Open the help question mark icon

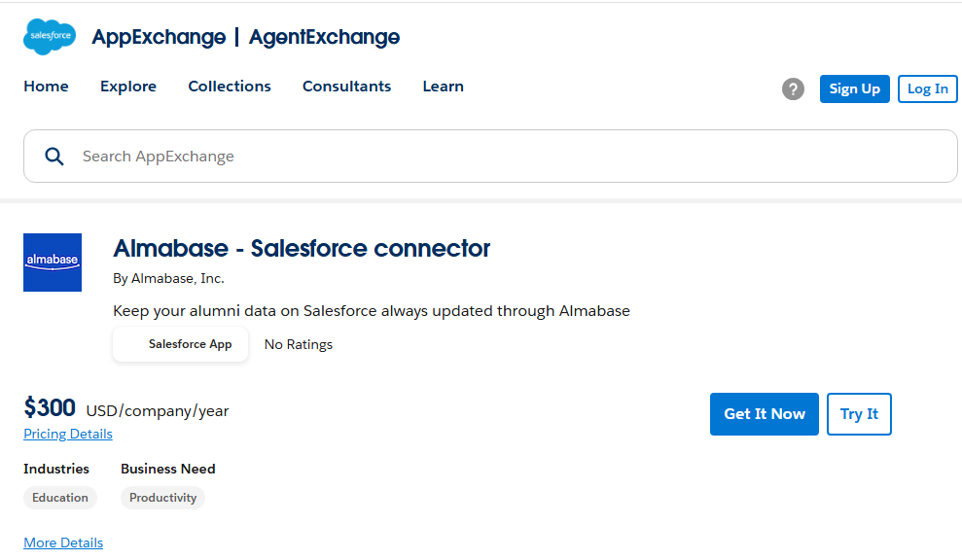(793, 89)
